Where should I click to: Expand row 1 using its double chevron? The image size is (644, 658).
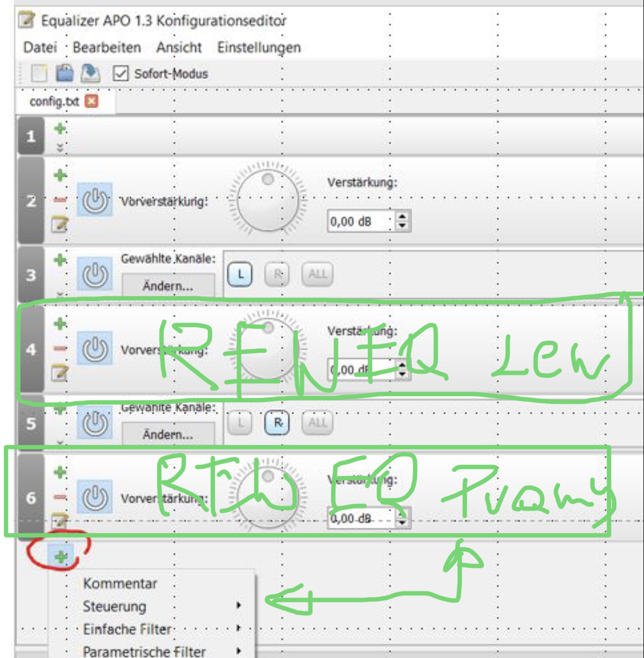(60, 147)
